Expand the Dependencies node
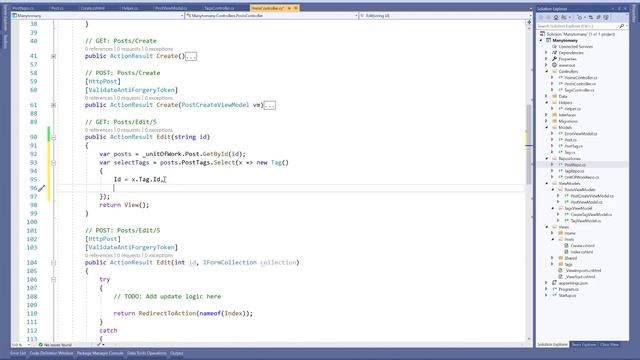 pyautogui.click(x=547, y=53)
